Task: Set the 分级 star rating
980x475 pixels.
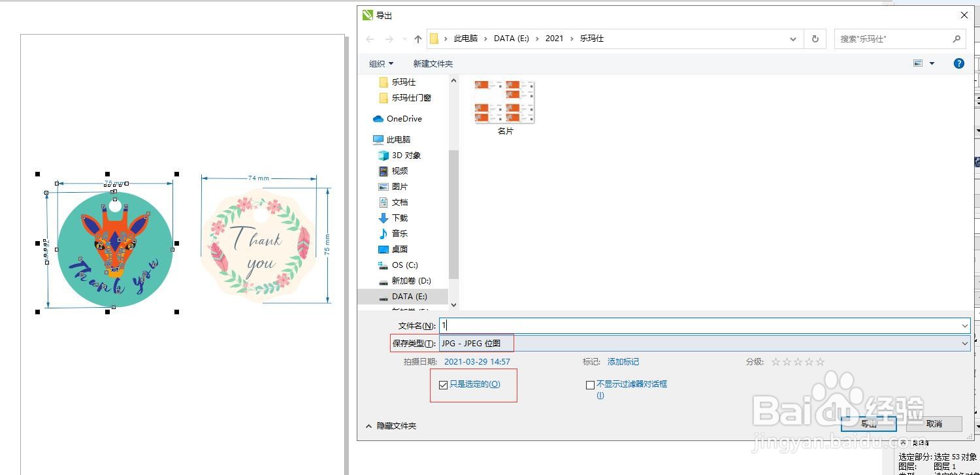Action: 798,361
